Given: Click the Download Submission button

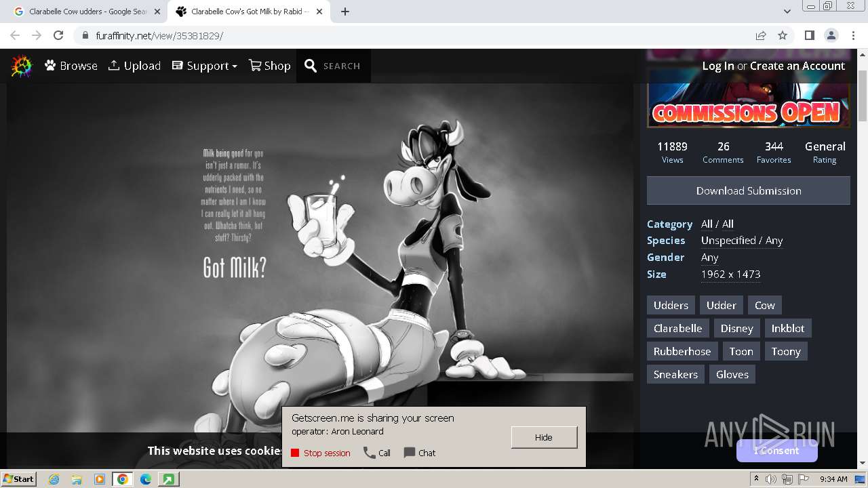Looking at the screenshot, I should point(749,190).
